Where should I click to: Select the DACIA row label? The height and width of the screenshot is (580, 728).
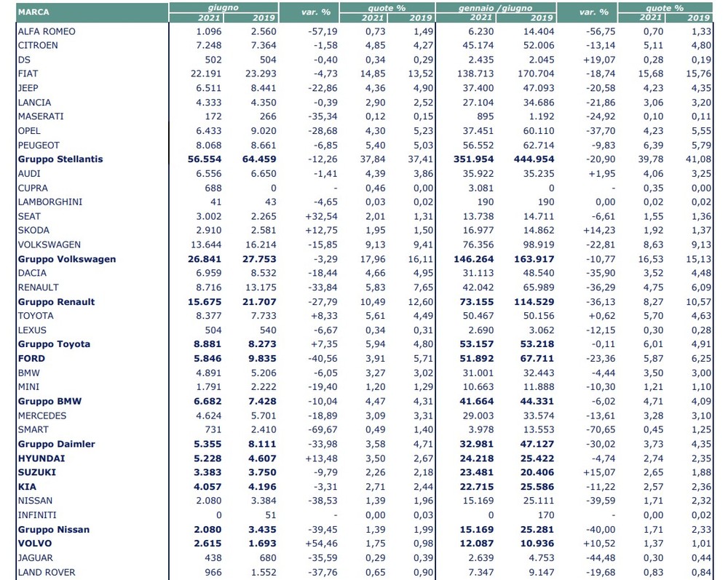32,274
